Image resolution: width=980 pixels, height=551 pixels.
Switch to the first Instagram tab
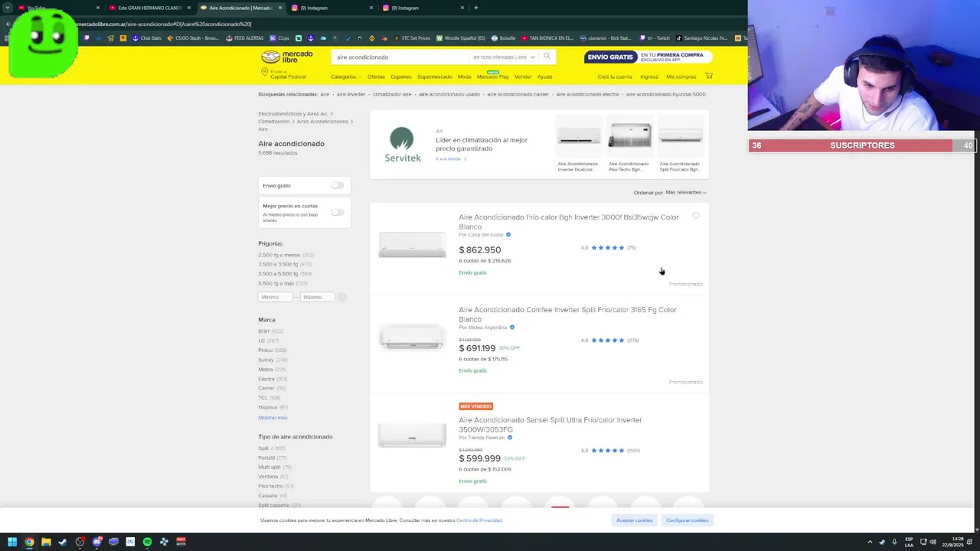click(333, 8)
